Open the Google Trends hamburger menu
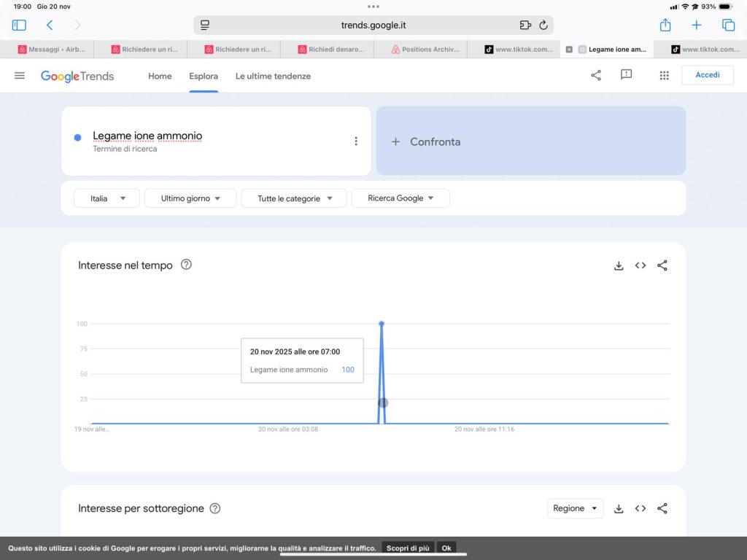 [20, 76]
